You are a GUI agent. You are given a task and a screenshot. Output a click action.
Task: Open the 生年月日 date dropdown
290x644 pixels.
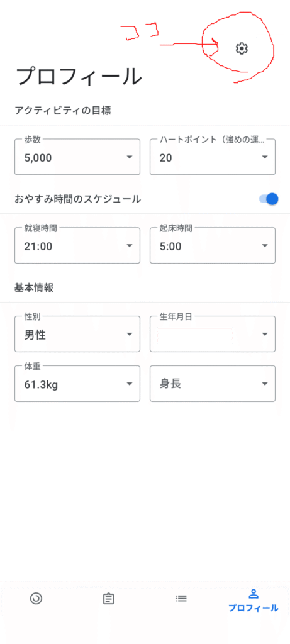213,335
